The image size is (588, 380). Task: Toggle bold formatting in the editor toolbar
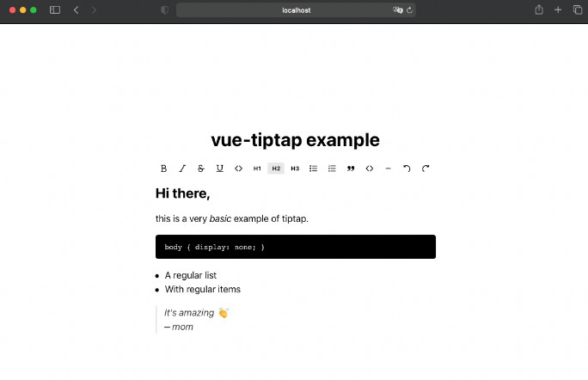[164, 169]
